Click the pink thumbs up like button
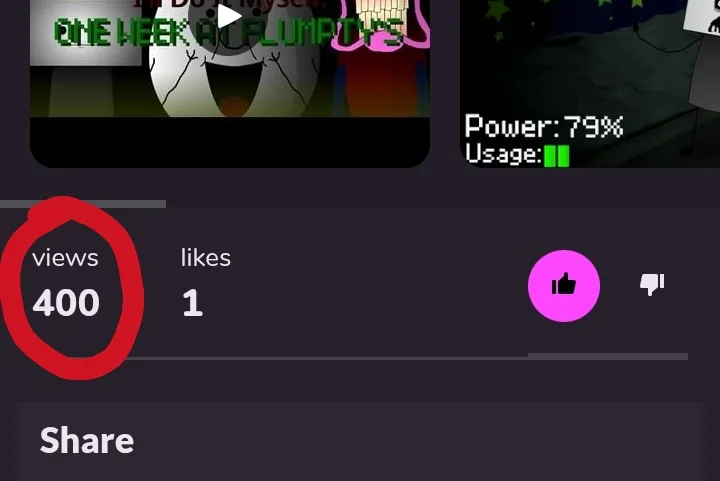720x481 pixels. tap(564, 286)
